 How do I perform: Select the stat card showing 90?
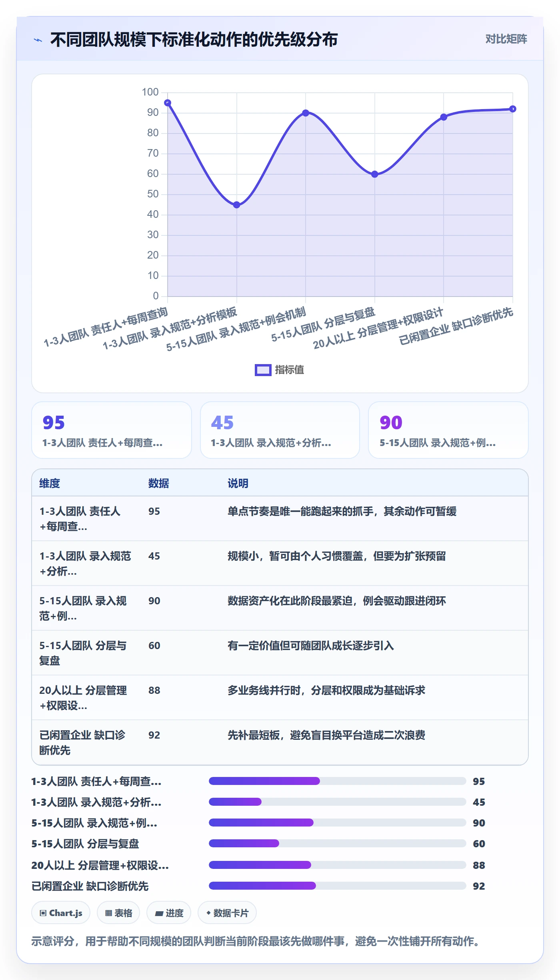pos(448,430)
